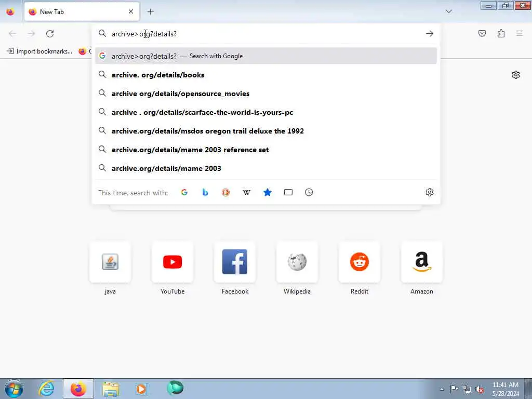Image resolution: width=532 pixels, height=399 pixels.
Task: Click the green round taskbar app icon
Action: (175, 388)
